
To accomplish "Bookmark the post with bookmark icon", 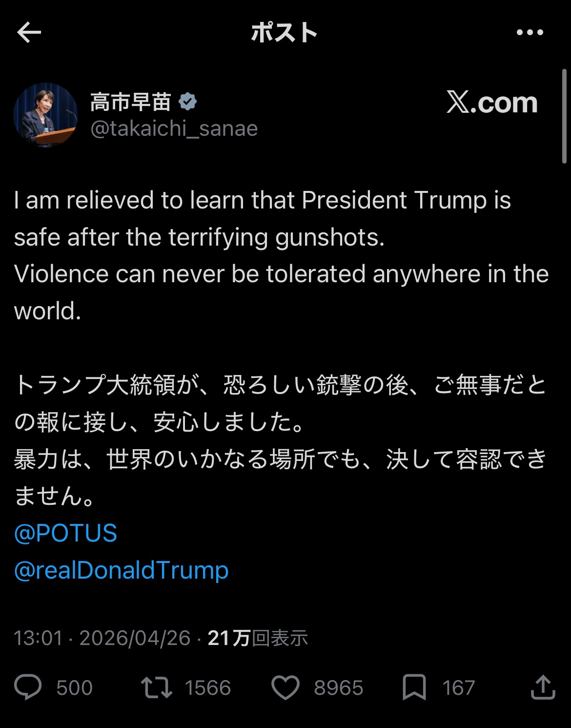I will point(414,687).
